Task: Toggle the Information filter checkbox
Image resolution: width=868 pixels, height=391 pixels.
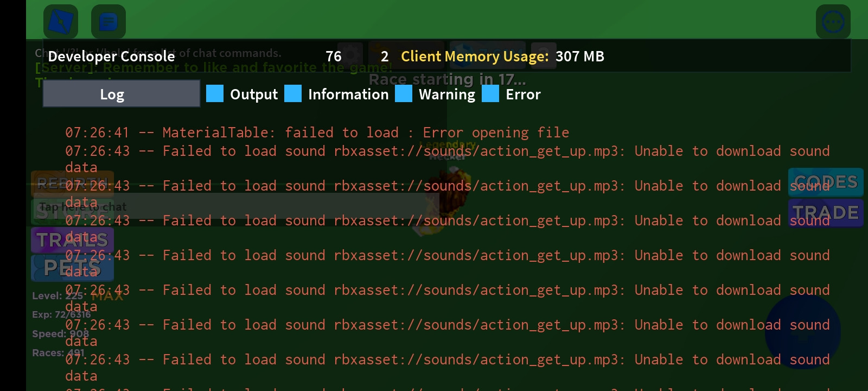Action: (293, 93)
